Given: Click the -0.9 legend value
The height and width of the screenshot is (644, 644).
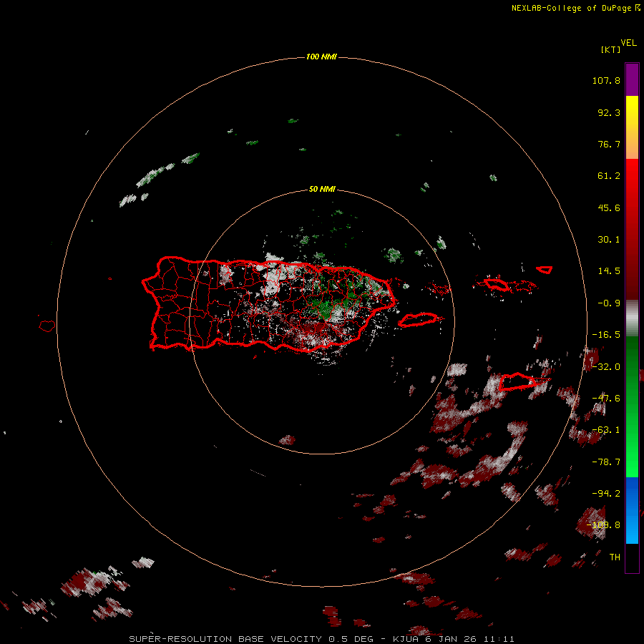Looking at the screenshot, I should tap(609, 303).
